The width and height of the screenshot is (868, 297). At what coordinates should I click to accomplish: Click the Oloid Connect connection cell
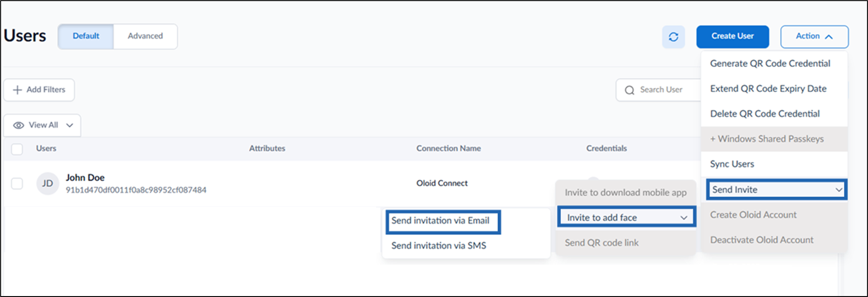tap(442, 184)
